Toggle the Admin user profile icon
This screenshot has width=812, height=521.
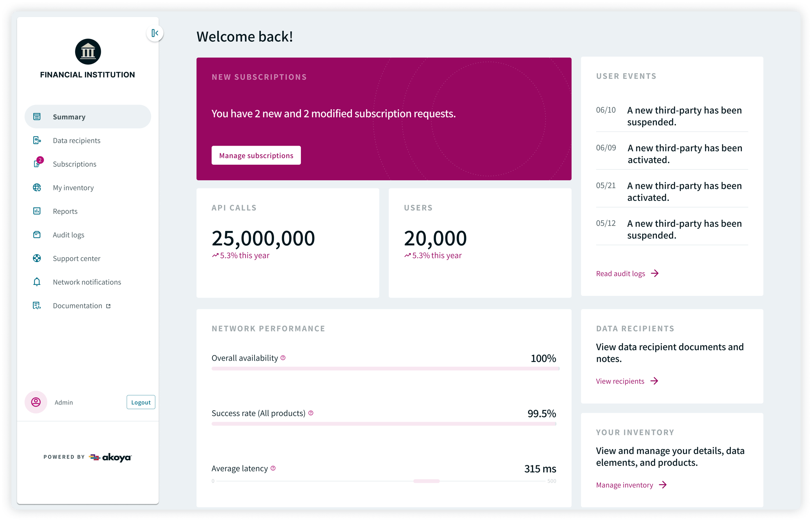click(35, 402)
